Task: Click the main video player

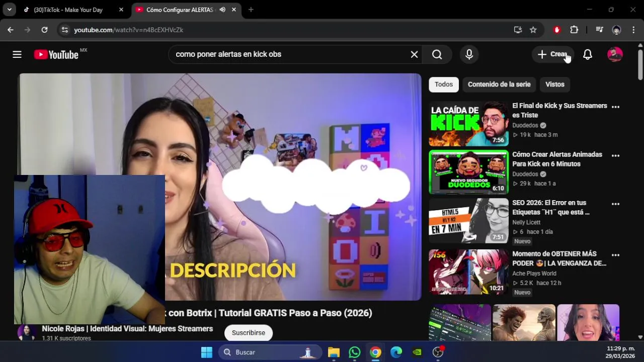Action: coord(220,187)
